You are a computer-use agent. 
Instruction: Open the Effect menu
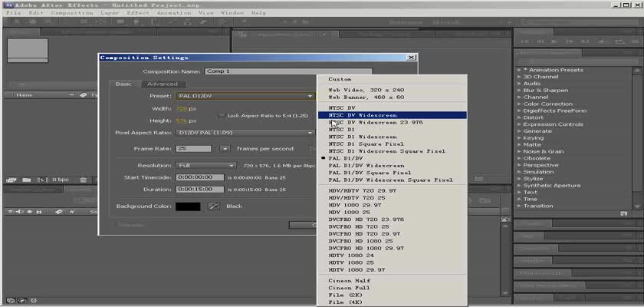pos(139,13)
